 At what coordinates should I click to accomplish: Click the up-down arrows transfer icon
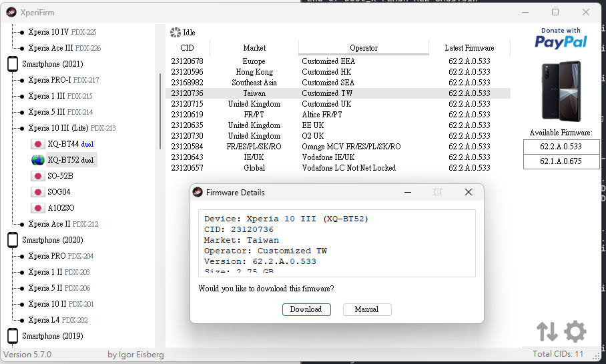pyautogui.click(x=547, y=331)
